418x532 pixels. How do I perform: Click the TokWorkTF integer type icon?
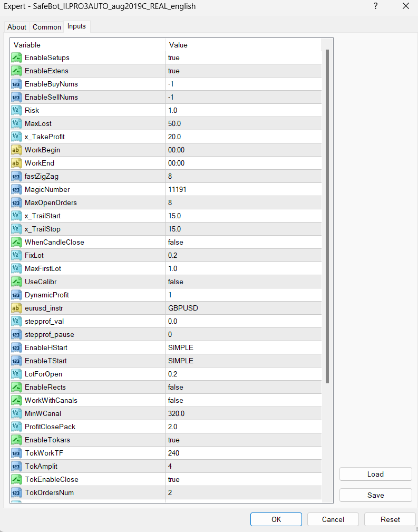click(17, 453)
